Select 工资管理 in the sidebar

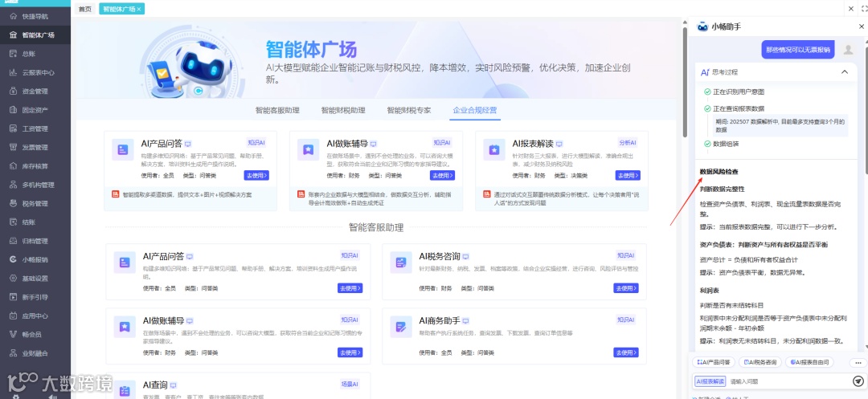35,128
